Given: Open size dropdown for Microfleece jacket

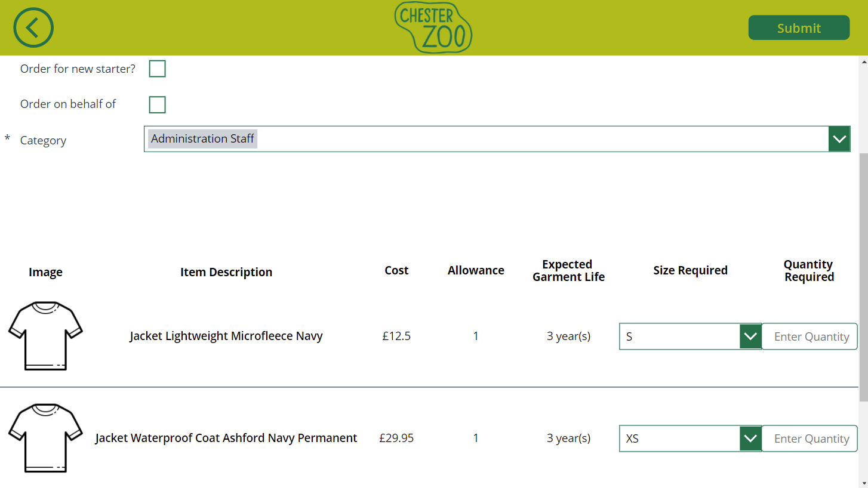Looking at the screenshot, I should tap(750, 336).
